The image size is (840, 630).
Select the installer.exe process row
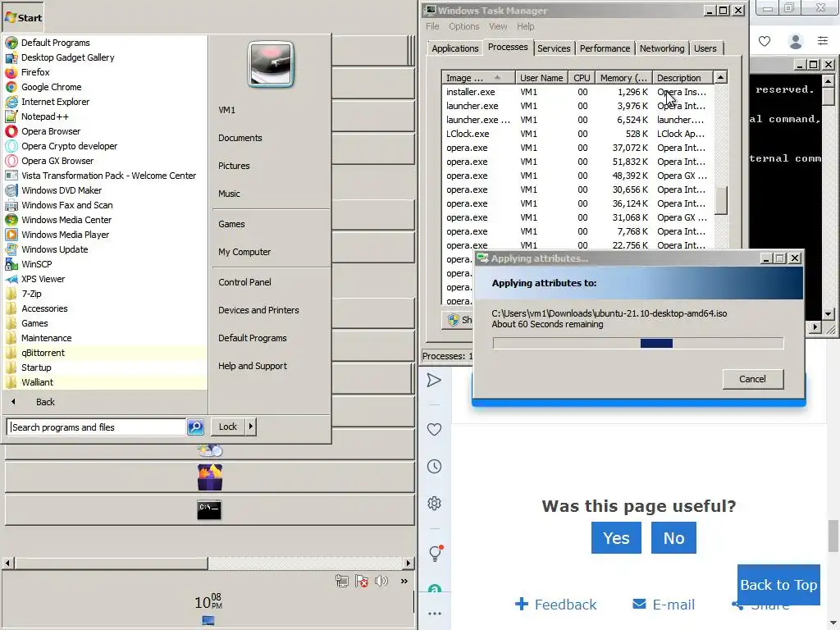pos(577,92)
